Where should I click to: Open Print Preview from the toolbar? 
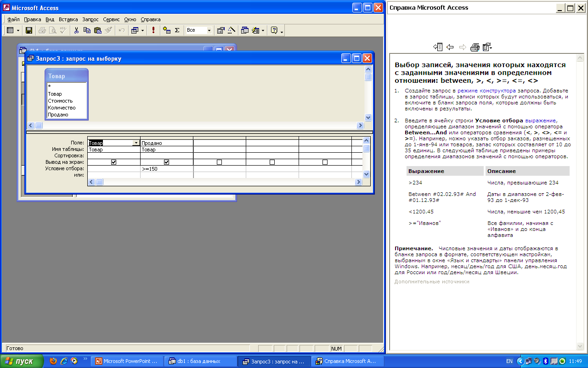pos(52,30)
